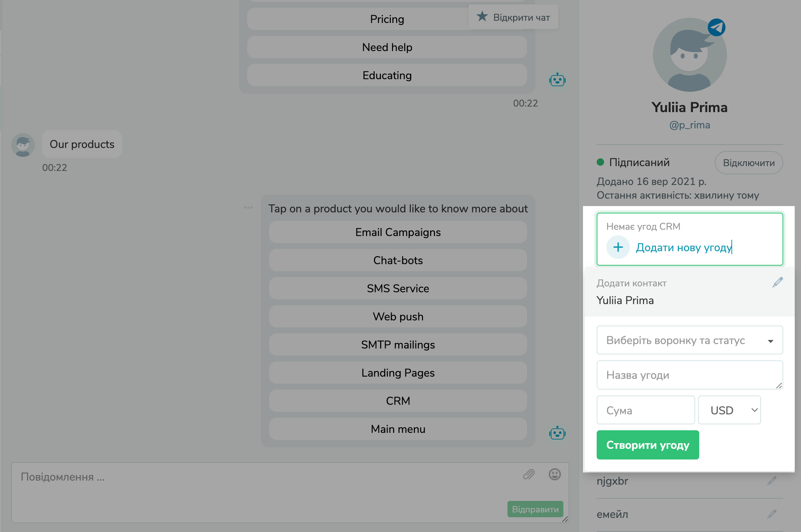801x532 pixels.
Task: Open the @p_rima username link
Action: pyautogui.click(x=690, y=125)
